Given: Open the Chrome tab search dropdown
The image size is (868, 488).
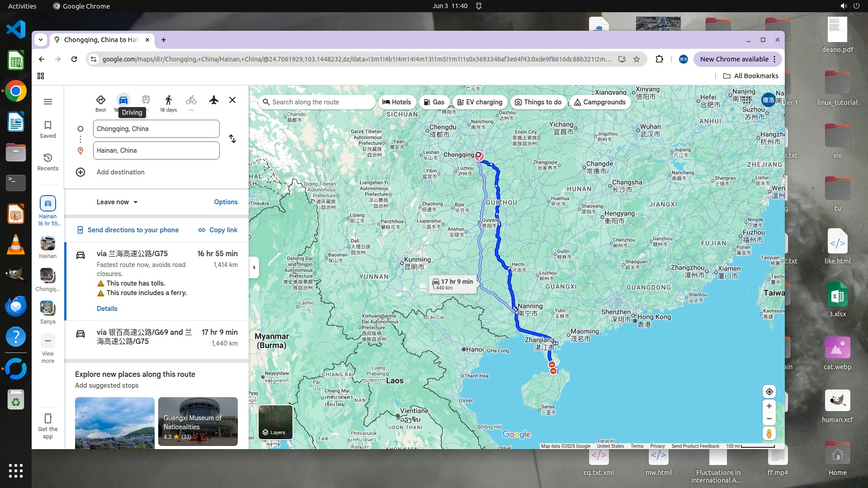Looking at the screenshot, I should click(x=41, y=40).
